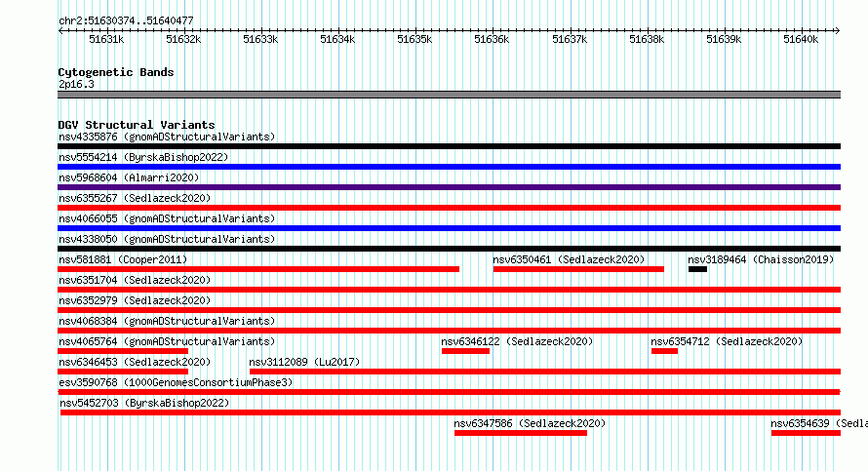Click the red bar under nsv6350461
Viewport: 868px width, 471px height.
click(578, 269)
